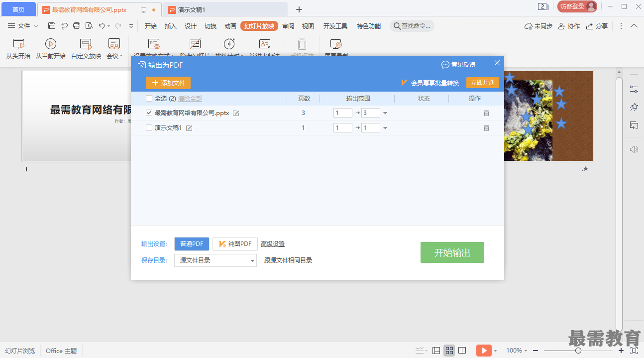Open the 设计 ribbon tab

tap(191, 26)
